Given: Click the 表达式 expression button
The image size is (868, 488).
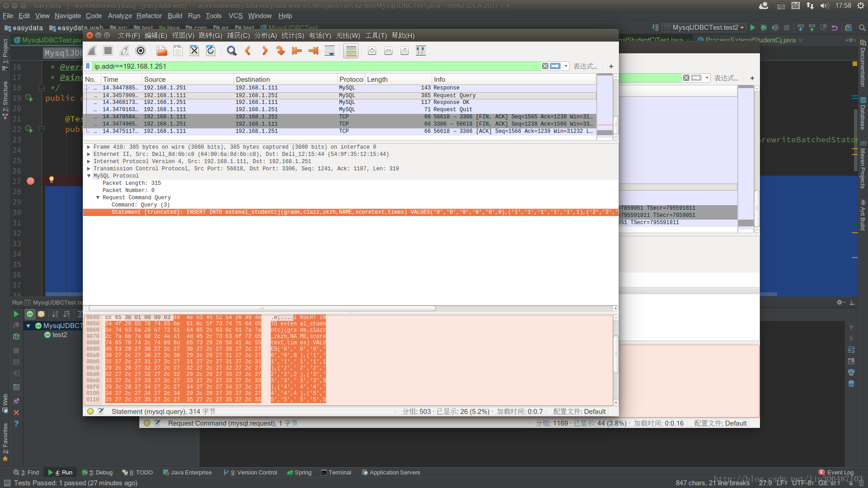Looking at the screenshot, I should click(585, 66).
